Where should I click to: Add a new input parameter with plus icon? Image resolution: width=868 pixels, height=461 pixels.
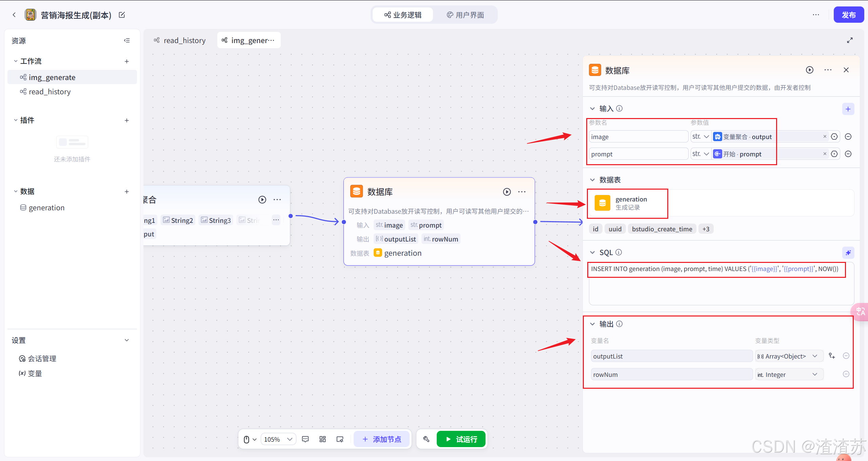(848, 109)
